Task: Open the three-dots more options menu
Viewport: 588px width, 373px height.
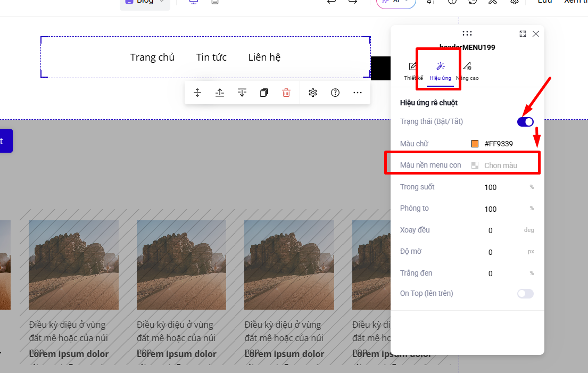Action: pos(358,93)
